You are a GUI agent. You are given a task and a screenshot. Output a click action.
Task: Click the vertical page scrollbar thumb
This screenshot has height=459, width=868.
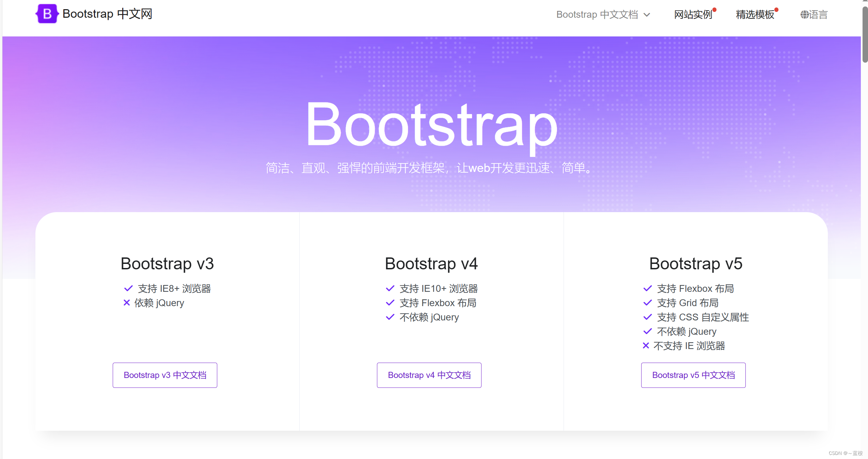point(865,34)
